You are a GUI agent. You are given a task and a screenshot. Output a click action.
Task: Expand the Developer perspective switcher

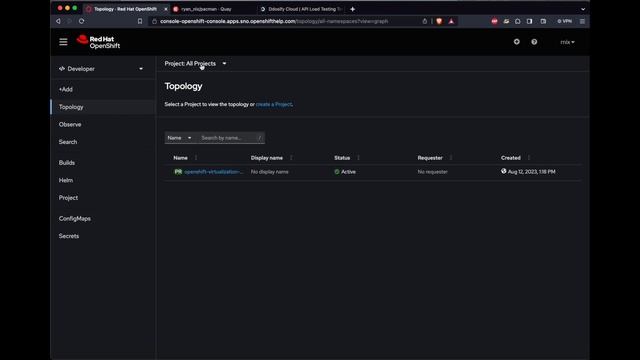(x=101, y=69)
